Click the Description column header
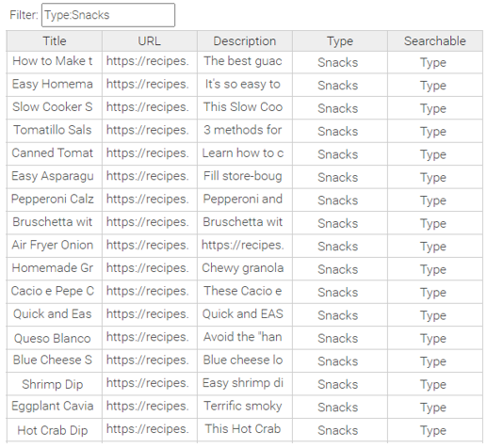Screen dimensions: 487x448 (245, 41)
